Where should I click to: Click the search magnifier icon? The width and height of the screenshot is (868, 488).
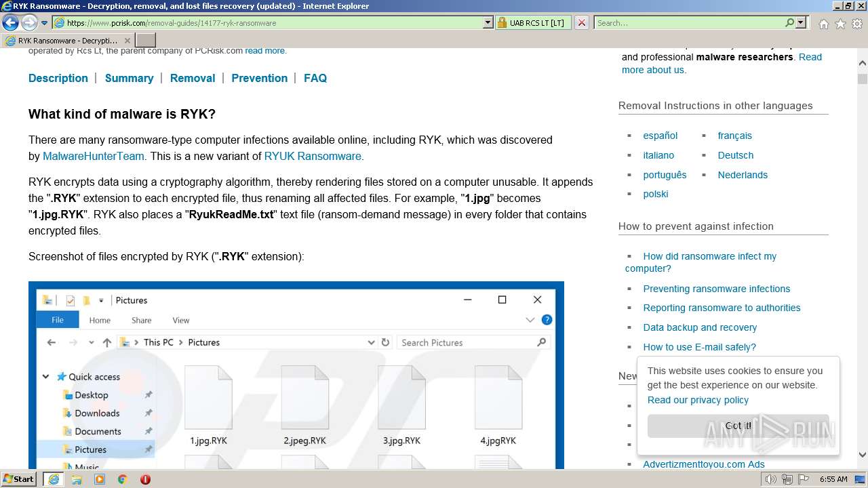(789, 22)
